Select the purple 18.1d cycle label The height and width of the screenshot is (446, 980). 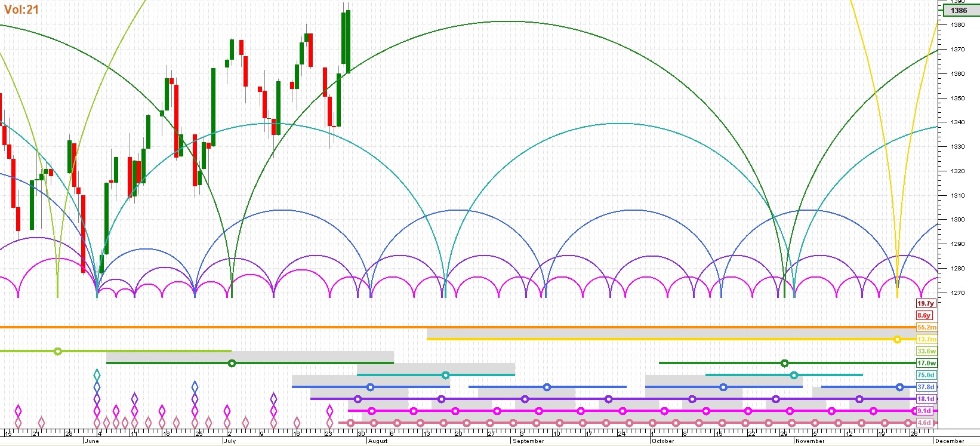(926, 399)
